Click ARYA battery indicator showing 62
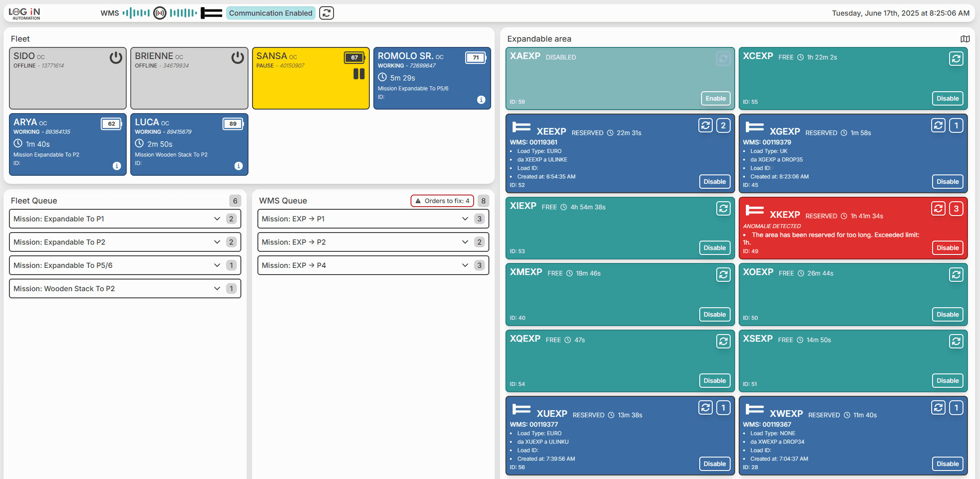980x479 pixels. [x=111, y=124]
